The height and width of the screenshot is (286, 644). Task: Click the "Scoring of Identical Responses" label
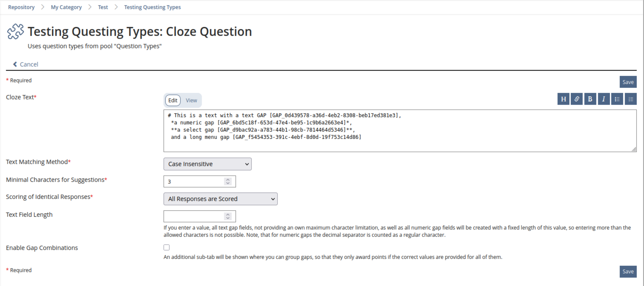(49, 197)
